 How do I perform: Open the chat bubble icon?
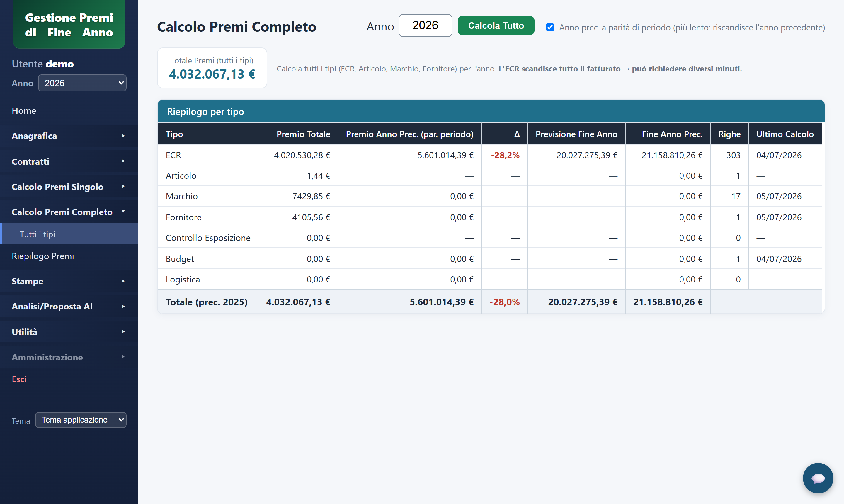818,478
